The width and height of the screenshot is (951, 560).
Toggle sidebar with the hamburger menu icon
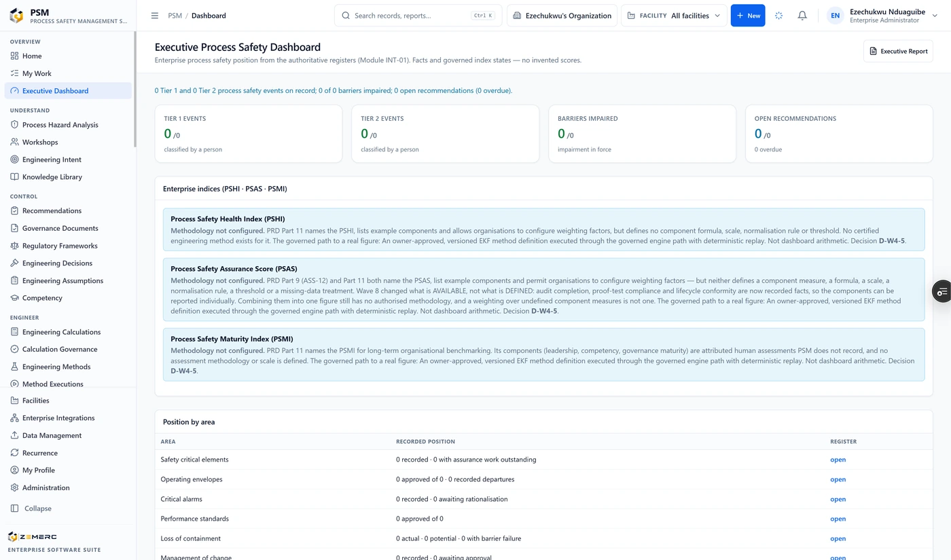tap(155, 16)
